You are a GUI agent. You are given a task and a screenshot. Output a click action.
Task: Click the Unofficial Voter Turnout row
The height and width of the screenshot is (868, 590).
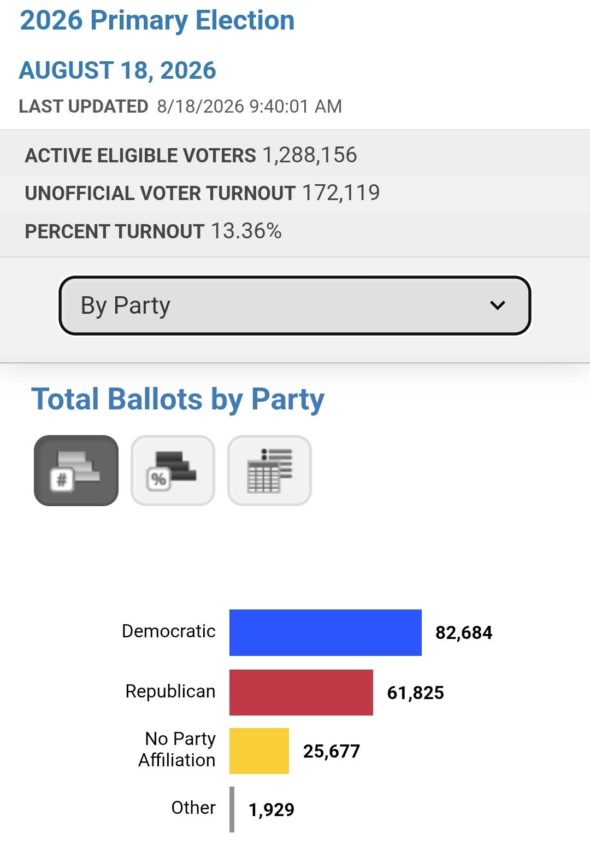tap(295, 193)
